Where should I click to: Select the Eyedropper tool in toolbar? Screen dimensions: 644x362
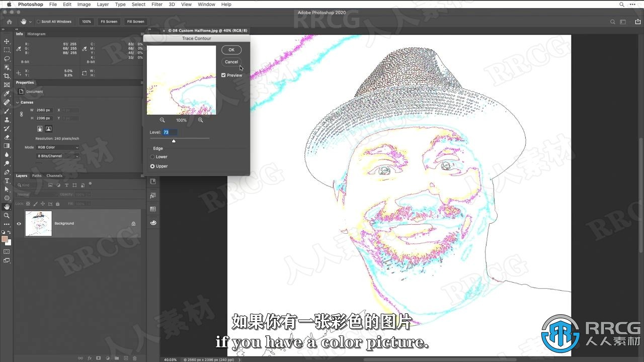(x=7, y=94)
